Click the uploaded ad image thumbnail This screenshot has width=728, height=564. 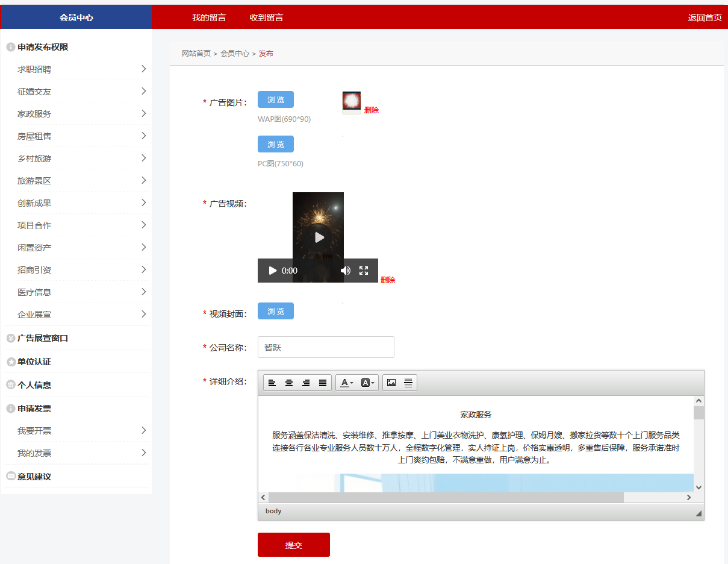(352, 102)
